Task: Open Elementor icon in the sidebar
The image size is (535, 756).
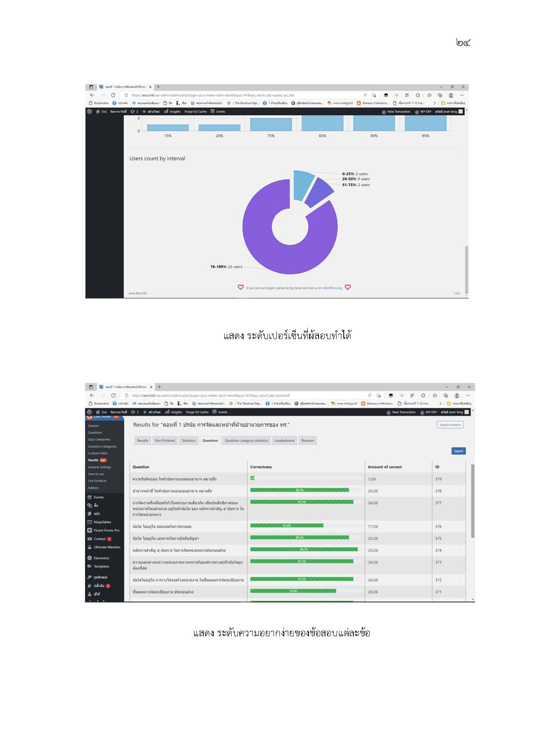Action: [89, 558]
